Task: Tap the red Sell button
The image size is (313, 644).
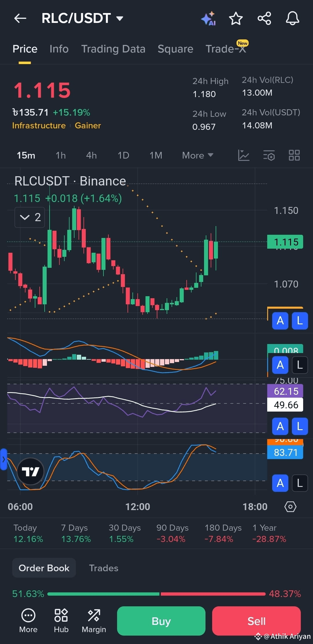Action: 256,621
